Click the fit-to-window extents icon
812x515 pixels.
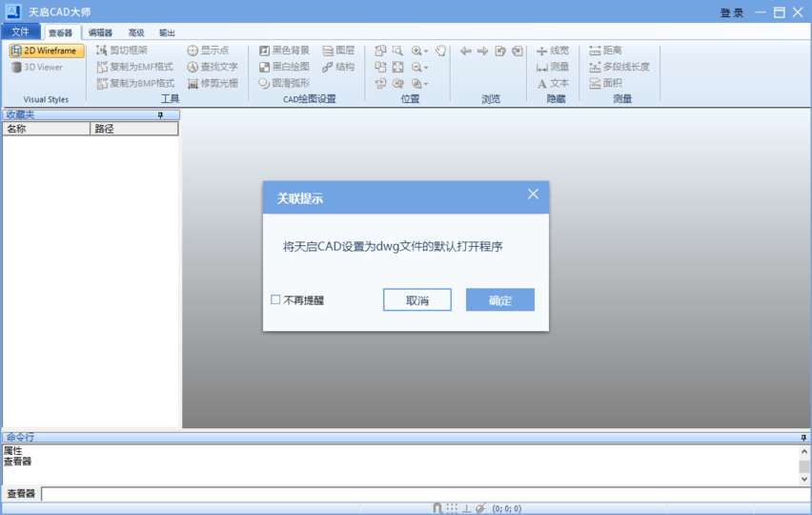coord(397,67)
